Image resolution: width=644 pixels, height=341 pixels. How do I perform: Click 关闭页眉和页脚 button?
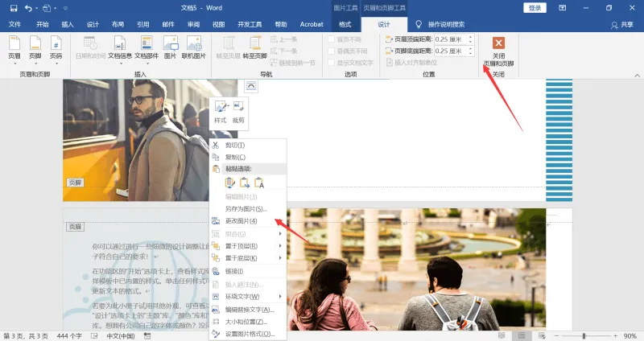(498, 51)
